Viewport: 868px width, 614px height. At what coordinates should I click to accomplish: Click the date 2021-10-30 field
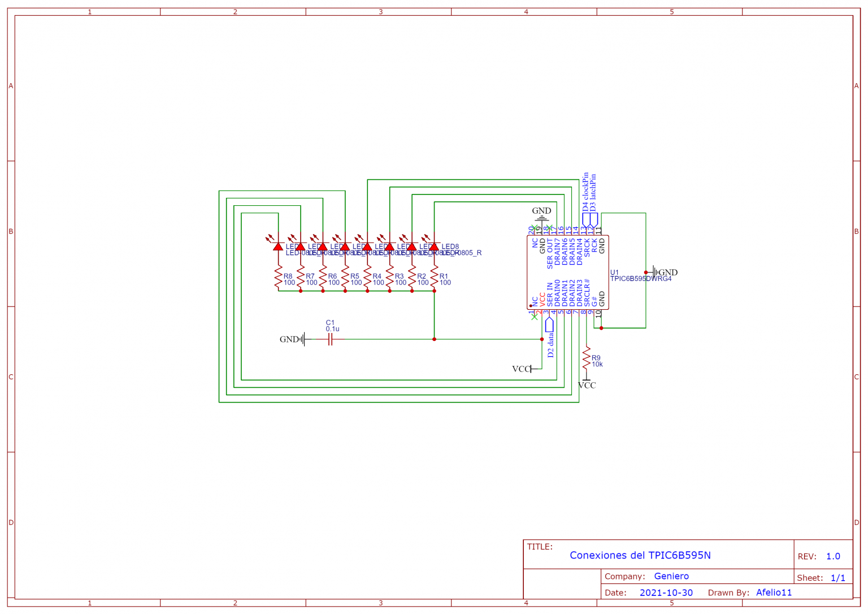(x=667, y=593)
